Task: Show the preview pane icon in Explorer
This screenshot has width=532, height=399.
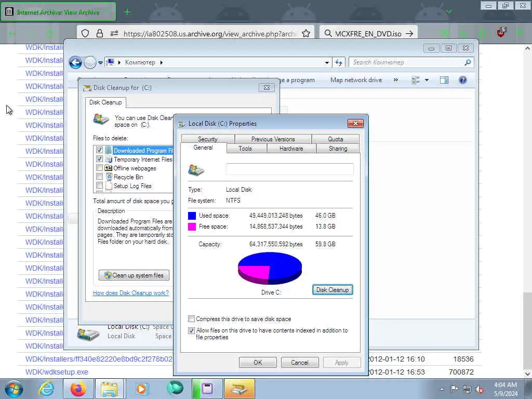Action: (x=444, y=80)
